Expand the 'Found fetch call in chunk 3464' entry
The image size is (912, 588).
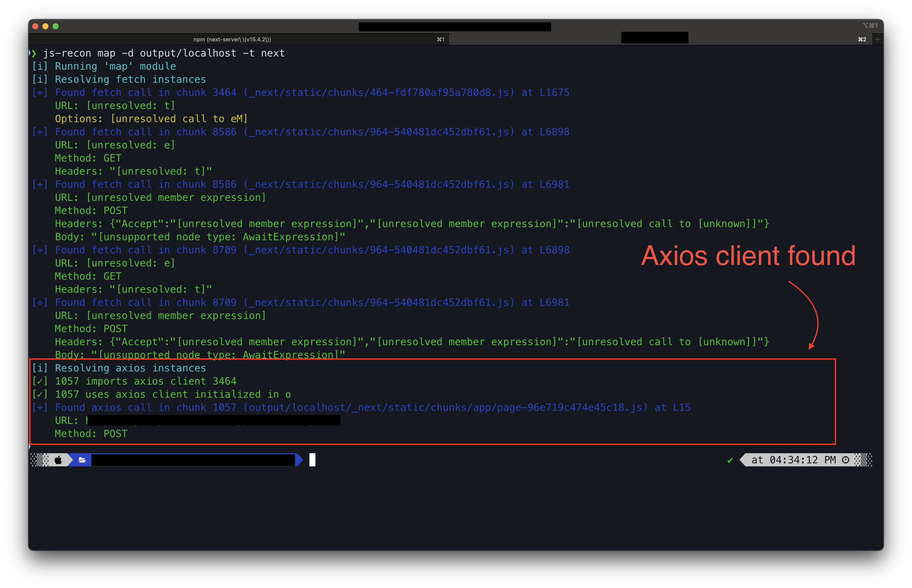pos(40,92)
